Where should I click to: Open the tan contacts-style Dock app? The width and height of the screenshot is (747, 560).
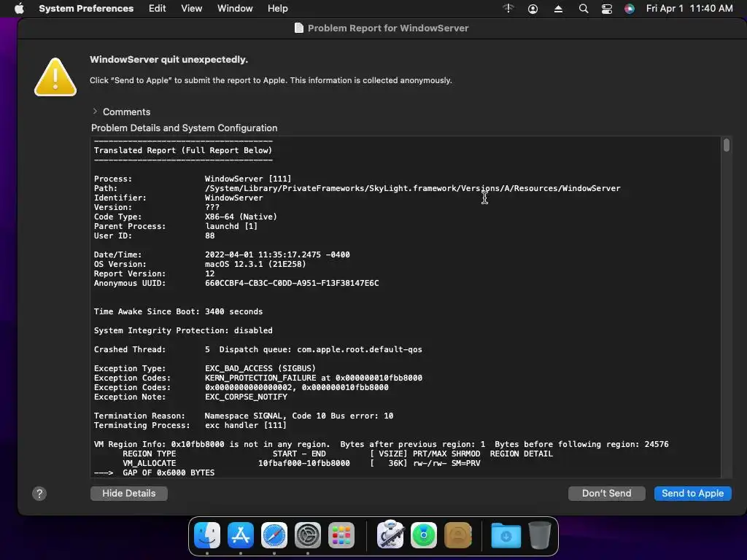click(x=458, y=534)
